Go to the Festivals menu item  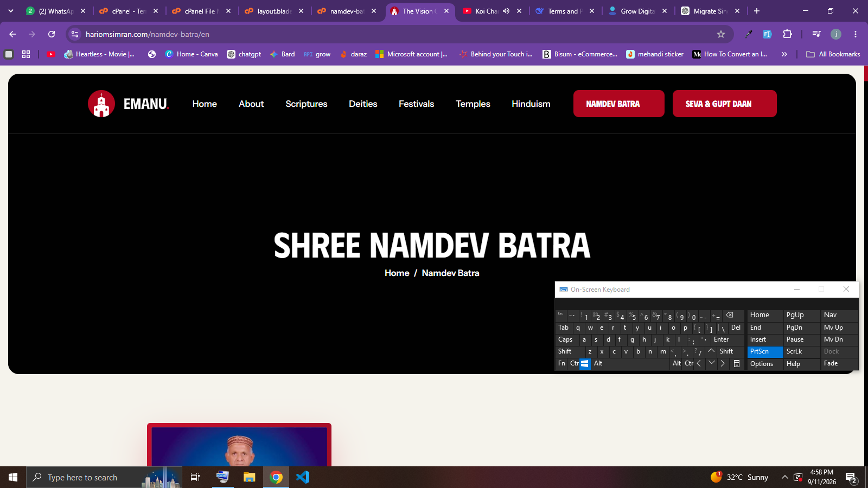coord(416,104)
